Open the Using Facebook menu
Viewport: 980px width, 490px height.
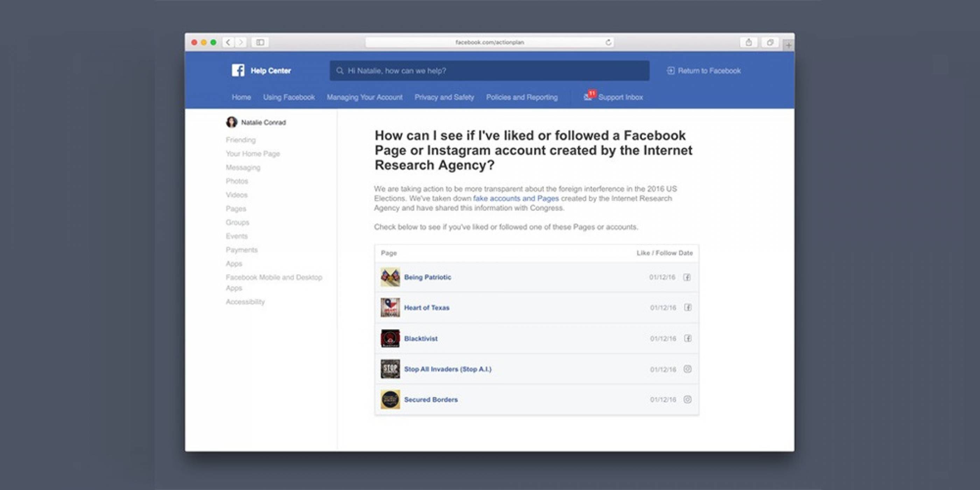[289, 97]
